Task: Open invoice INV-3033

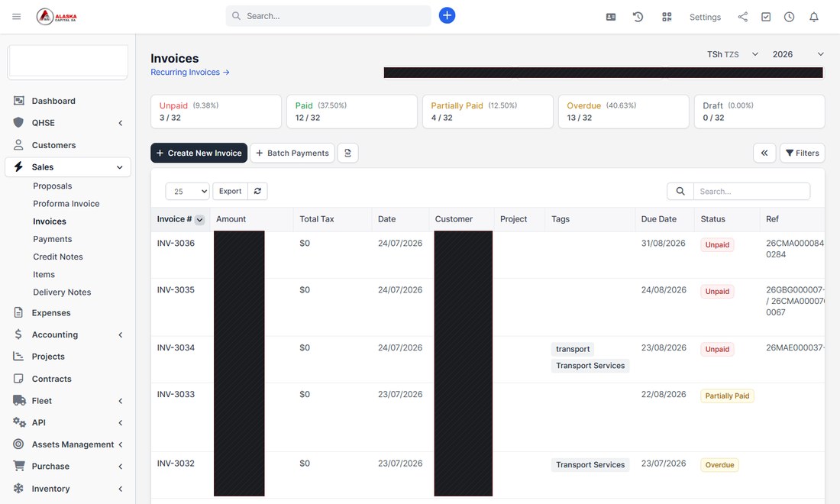Action: click(176, 394)
